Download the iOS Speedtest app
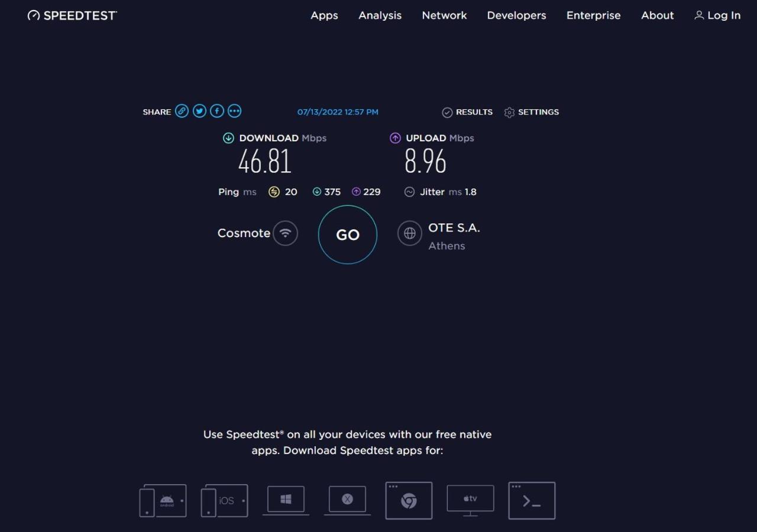This screenshot has height=532, width=757. (224, 501)
